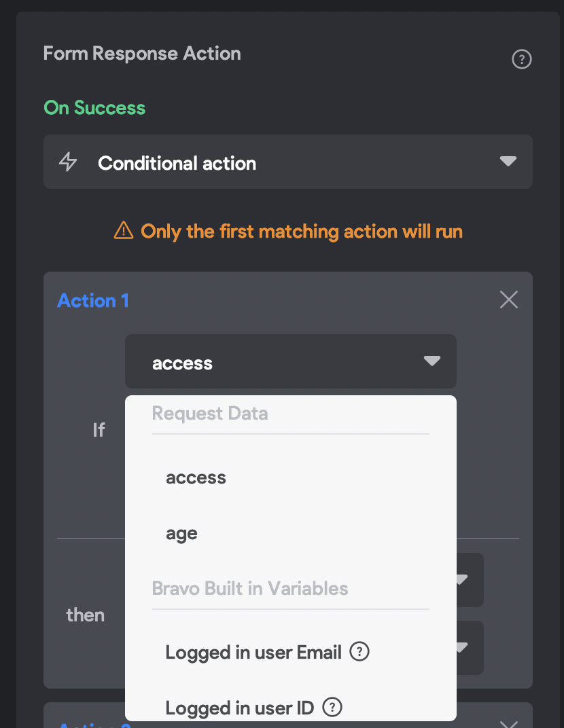
Task: Click the Conditional action label text
Action: (177, 163)
